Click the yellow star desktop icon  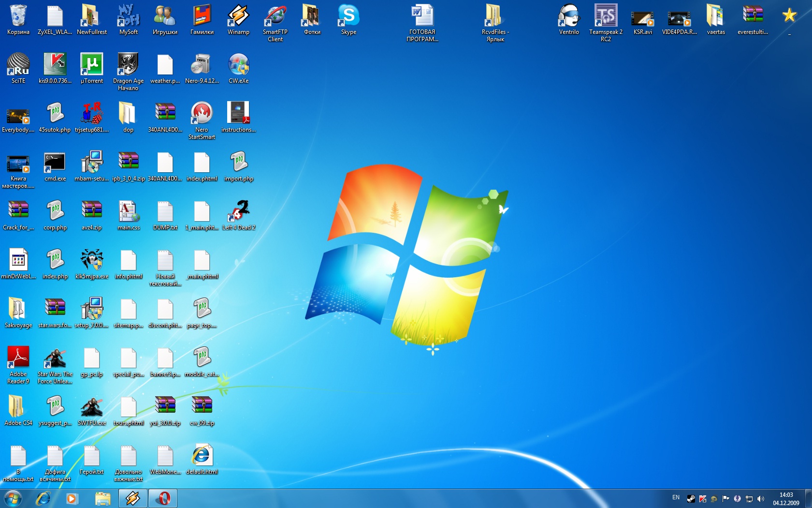coord(789,16)
